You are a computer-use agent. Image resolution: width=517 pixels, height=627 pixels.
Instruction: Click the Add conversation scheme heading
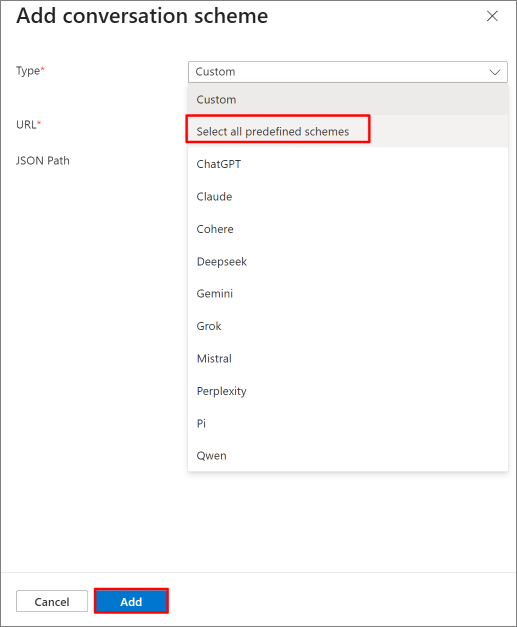(x=142, y=16)
